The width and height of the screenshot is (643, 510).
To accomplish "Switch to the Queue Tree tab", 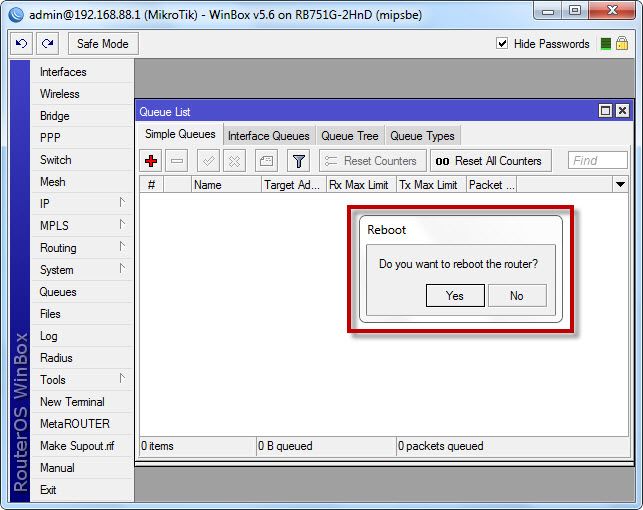I will (349, 136).
